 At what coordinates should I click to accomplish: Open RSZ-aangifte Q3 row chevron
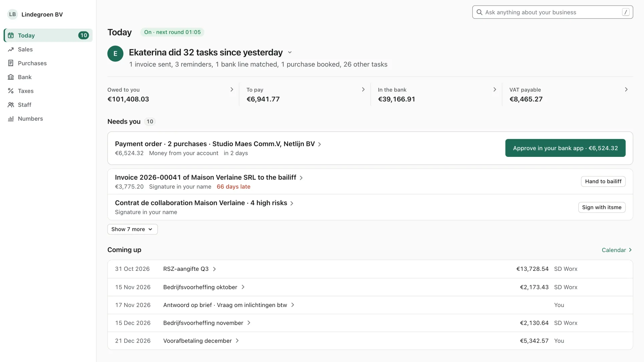(x=214, y=269)
